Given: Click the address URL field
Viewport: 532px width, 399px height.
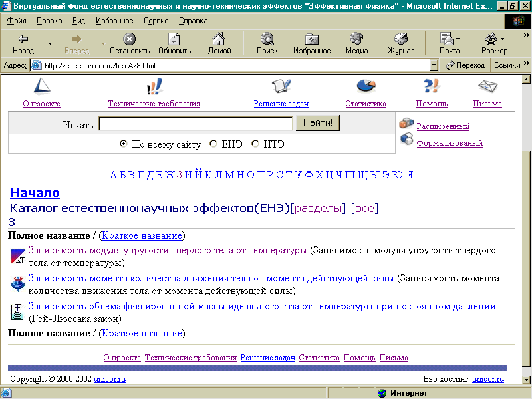Looking at the screenshot, I should coord(230,65).
